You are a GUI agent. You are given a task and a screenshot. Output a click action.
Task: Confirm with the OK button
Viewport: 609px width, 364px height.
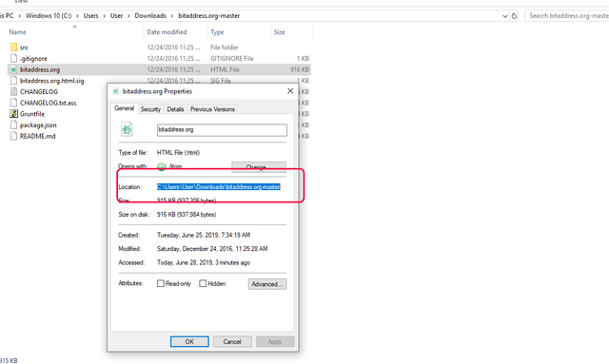tap(189, 341)
